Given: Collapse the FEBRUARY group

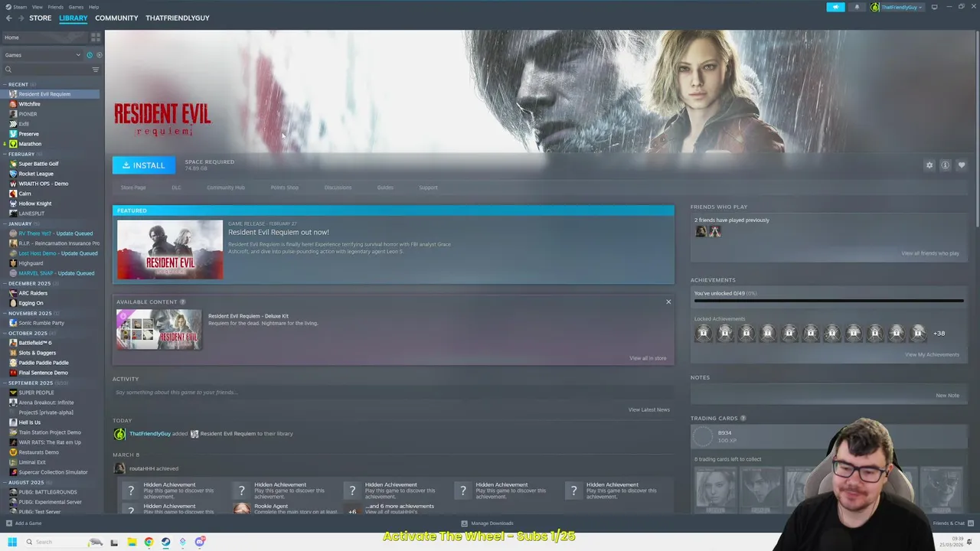Looking at the screenshot, I should 5,154.
